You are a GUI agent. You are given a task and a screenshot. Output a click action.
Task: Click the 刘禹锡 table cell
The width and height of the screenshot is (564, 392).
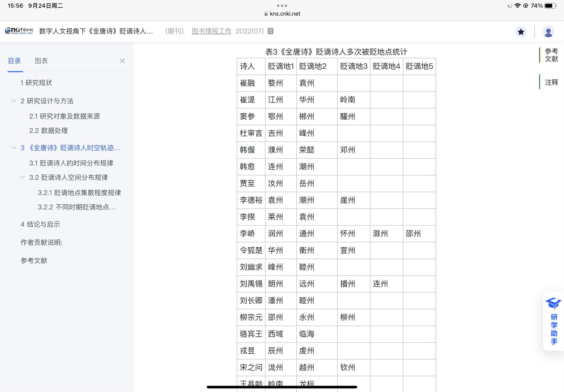tap(251, 284)
